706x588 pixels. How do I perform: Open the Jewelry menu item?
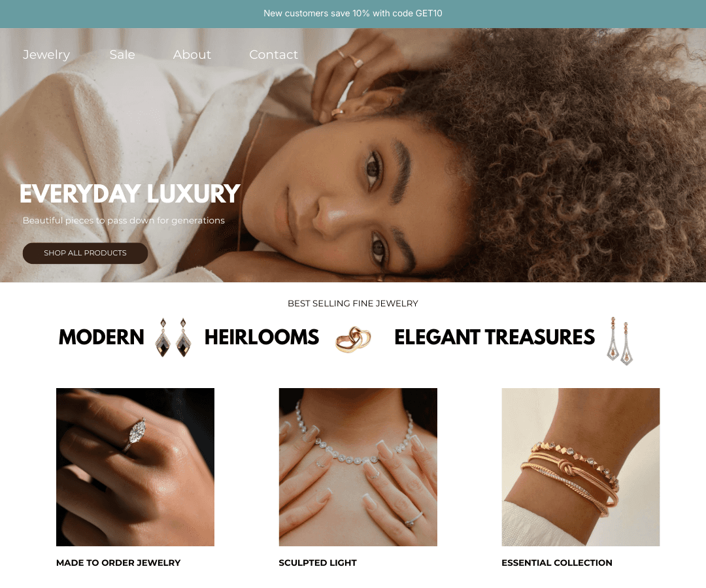tap(46, 54)
